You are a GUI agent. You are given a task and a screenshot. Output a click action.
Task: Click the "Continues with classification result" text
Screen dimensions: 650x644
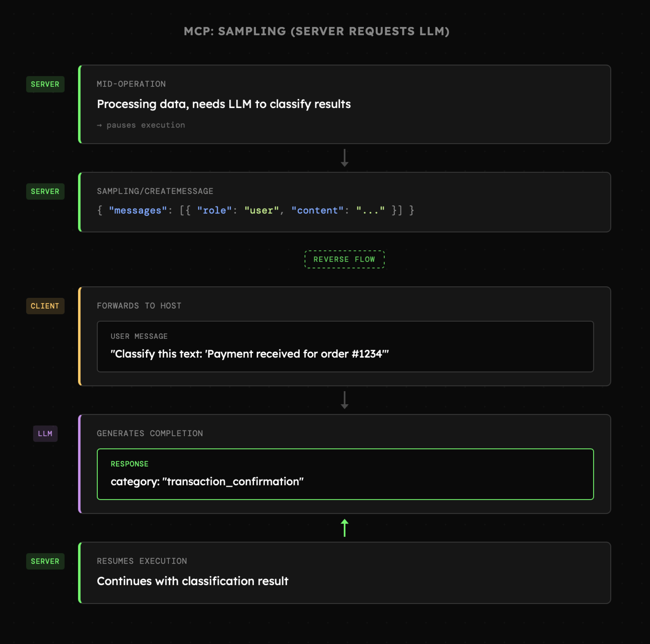pyautogui.click(x=192, y=581)
